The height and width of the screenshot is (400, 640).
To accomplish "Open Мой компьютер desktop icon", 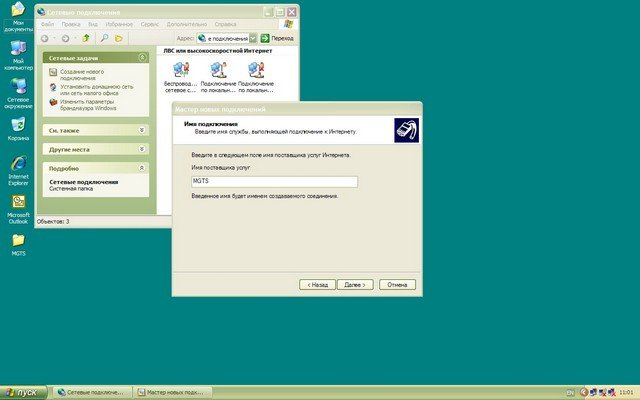I will click(18, 51).
